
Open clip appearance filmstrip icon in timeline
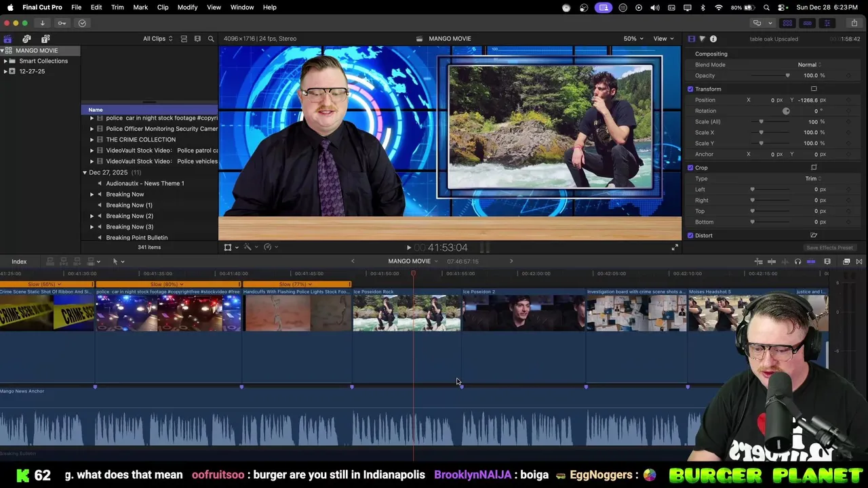[827, 262]
